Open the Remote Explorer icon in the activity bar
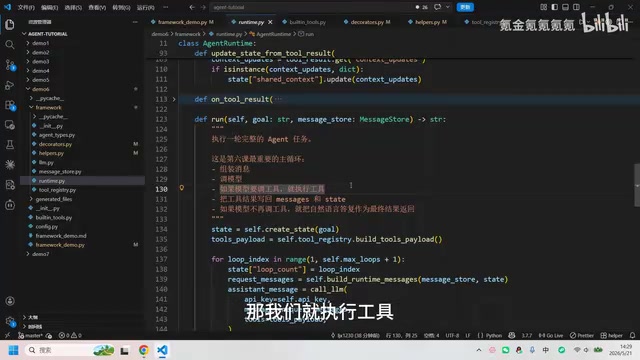Screen dimensions: 640x360 tap(10, 125)
